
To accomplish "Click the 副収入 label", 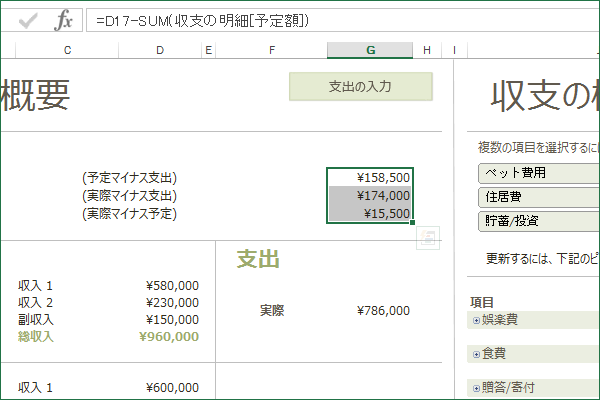I will 36,320.
